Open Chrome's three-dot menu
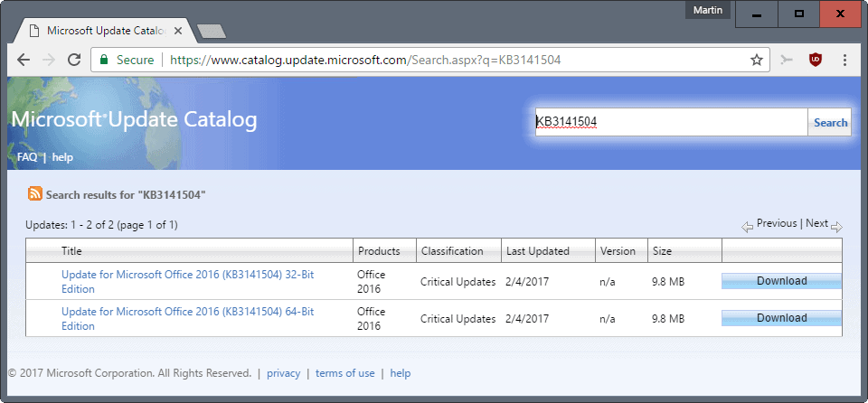This screenshot has height=403, width=868. tap(844, 60)
